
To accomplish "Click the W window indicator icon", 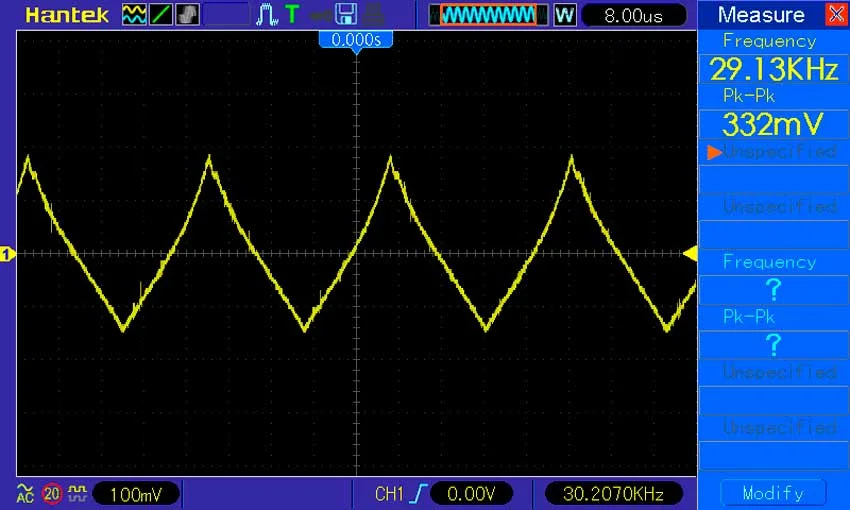I will click(x=564, y=15).
